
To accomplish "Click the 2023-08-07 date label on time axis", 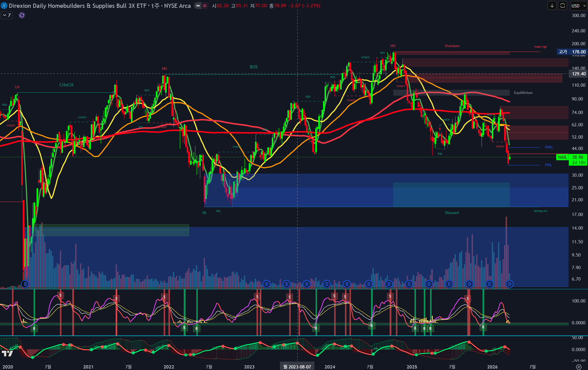I will [297, 367].
